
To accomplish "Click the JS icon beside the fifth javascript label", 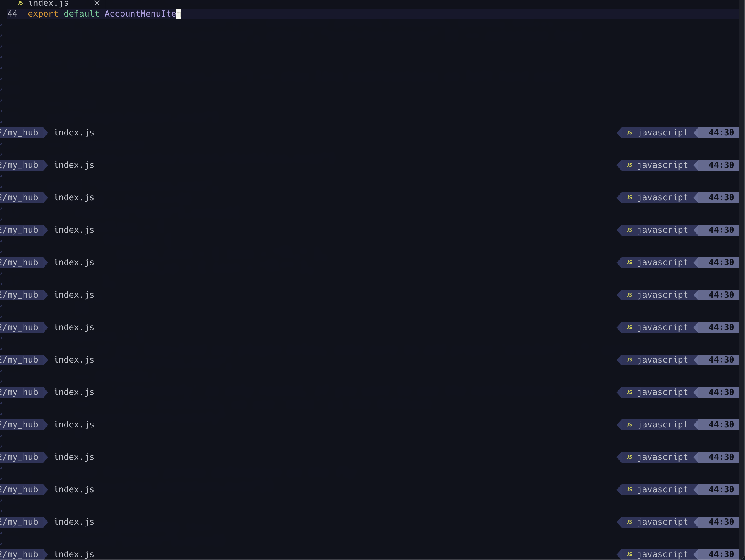I will pyautogui.click(x=629, y=262).
